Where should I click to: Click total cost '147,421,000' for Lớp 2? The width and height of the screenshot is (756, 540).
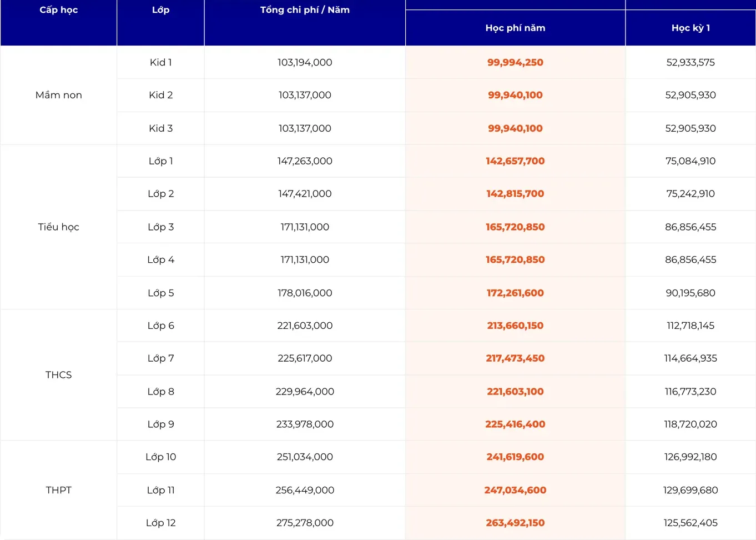tap(305, 194)
